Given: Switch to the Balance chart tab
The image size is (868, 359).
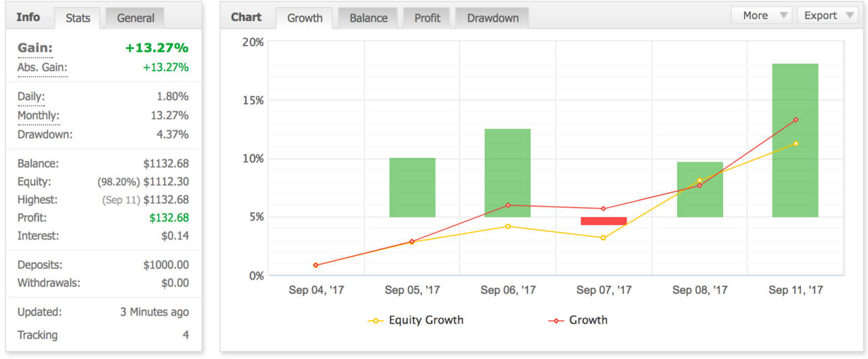Looking at the screenshot, I should pyautogui.click(x=368, y=18).
